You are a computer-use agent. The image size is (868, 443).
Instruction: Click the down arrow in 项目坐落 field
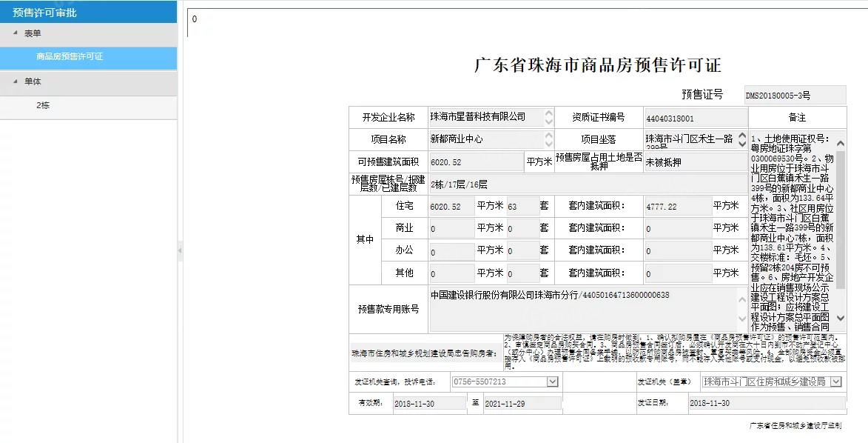(x=743, y=144)
